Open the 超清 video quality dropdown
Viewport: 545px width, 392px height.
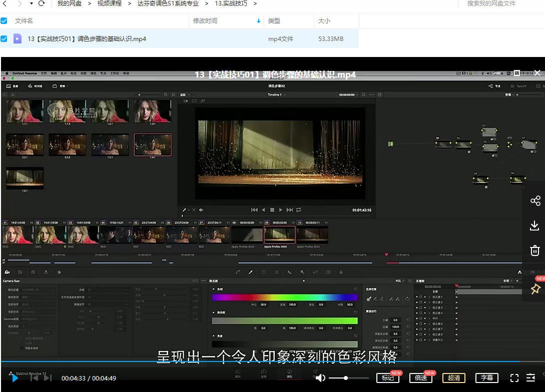tap(454, 378)
